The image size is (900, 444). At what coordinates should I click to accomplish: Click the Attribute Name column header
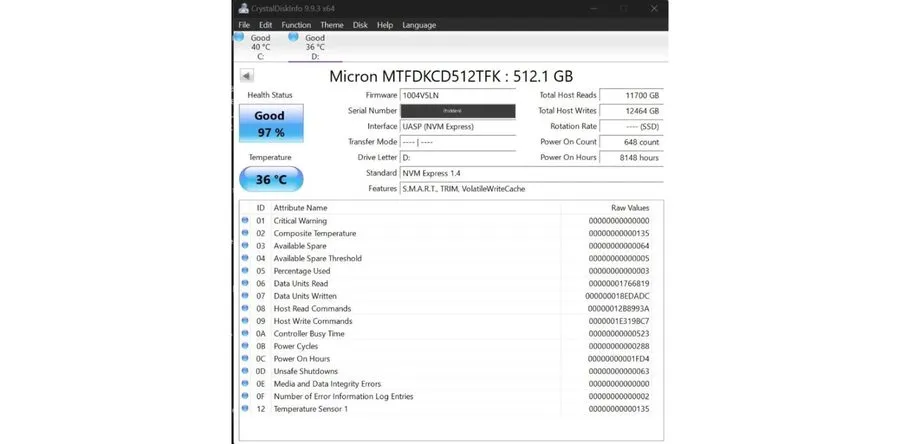[x=300, y=208]
